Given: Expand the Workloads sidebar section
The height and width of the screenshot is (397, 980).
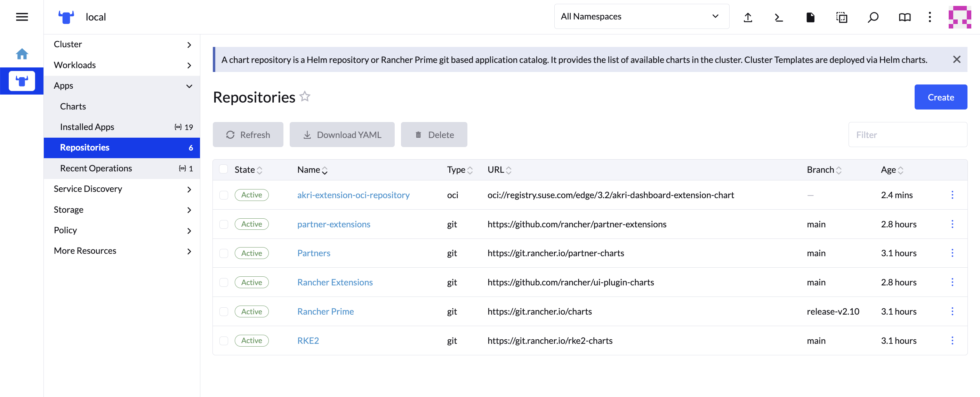Looking at the screenshot, I should 122,65.
